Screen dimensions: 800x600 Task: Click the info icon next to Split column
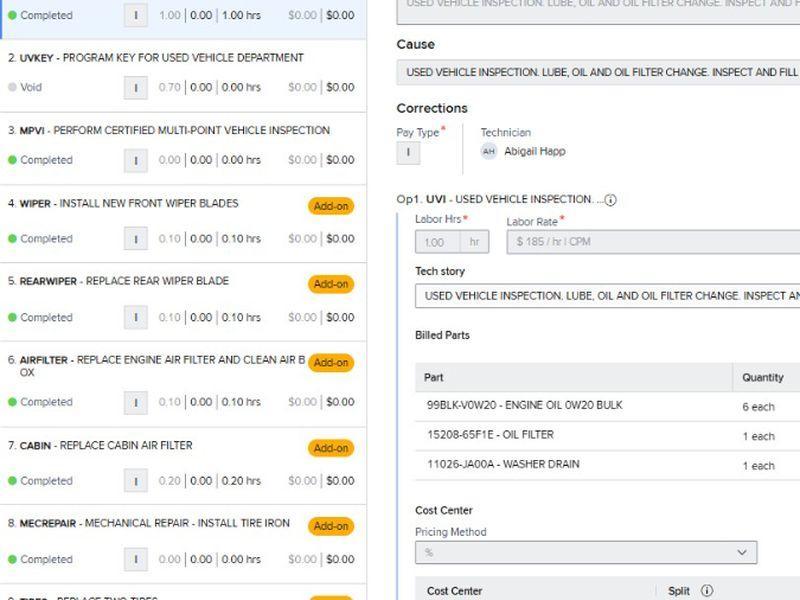(x=707, y=591)
